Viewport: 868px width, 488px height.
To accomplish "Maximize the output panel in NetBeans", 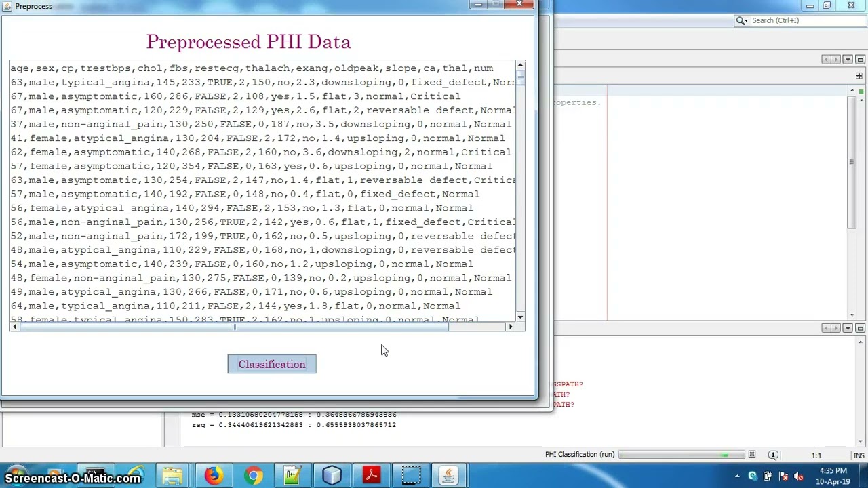I will click(x=860, y=328).
